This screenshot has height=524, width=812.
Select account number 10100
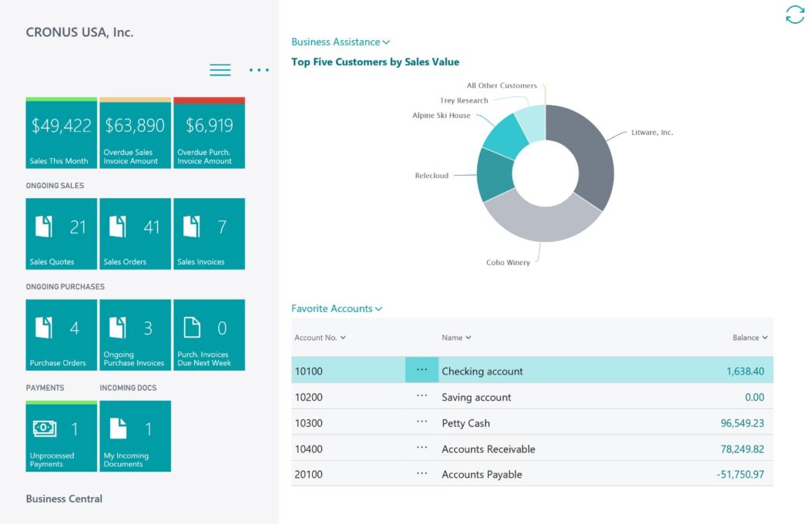(x=309, y=371)
